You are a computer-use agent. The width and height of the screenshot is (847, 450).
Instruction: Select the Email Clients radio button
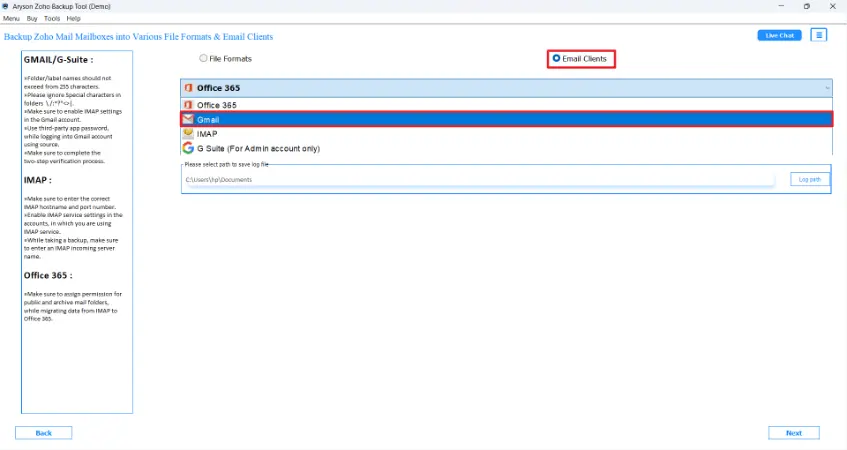click(x=556, y=58)
